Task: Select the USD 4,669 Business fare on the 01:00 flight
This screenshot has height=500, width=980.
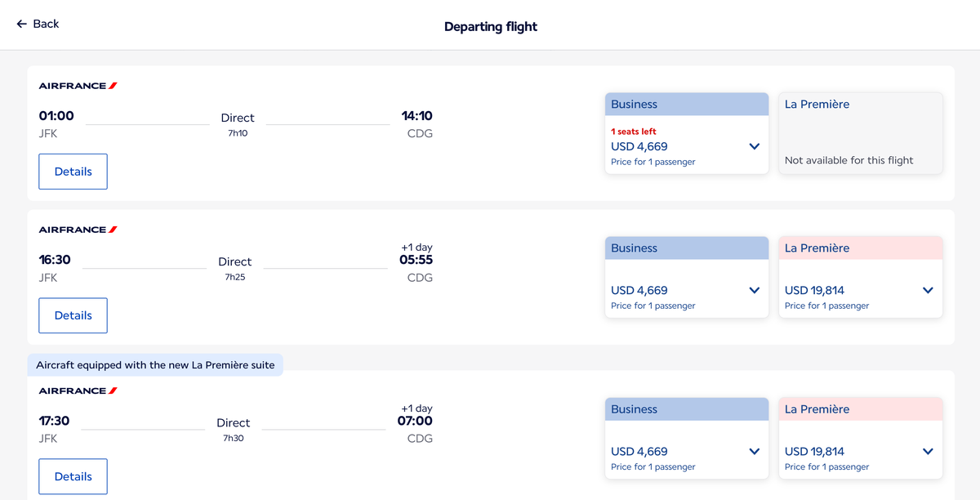Action: [639, 146]
